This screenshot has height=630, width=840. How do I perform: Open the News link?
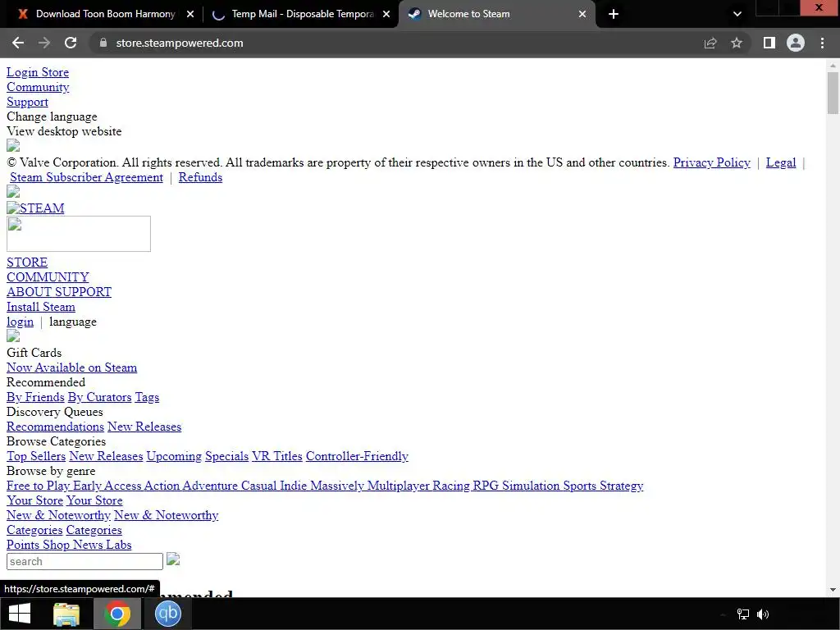[x=89, y=545]
